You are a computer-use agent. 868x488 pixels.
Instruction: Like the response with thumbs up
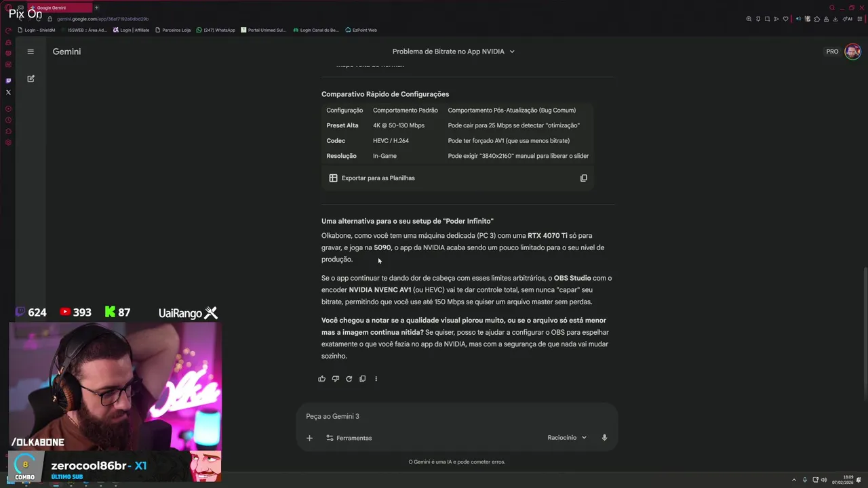pyautogui.click(x=321, y=379)
